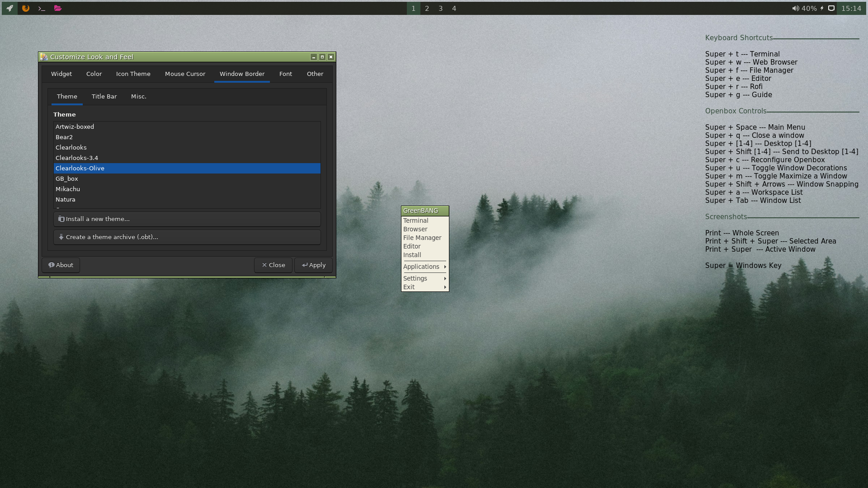Maximize the Customize Look and Feel window

point(322,57)
